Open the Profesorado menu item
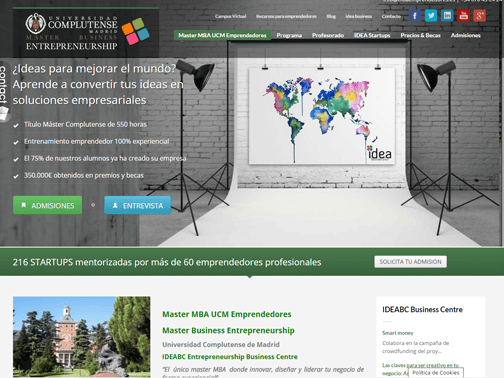This screenshot has height=378, width=504. 328,35
